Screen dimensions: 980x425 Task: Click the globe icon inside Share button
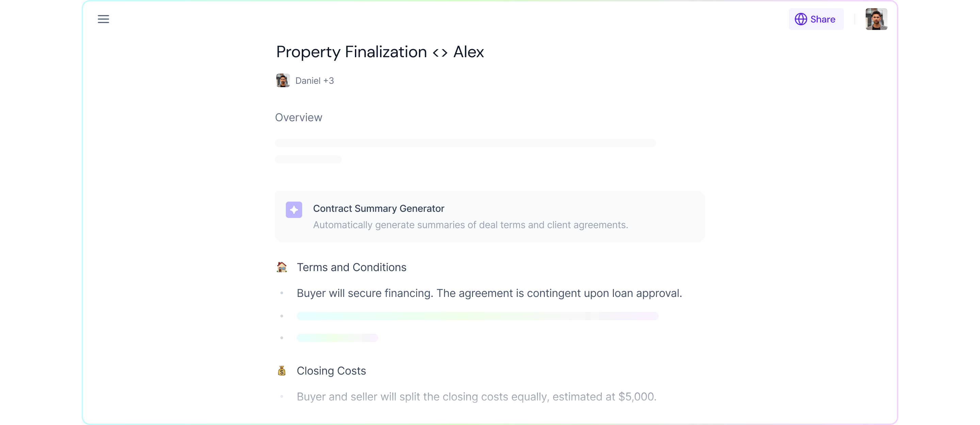(x=801, y=19)
